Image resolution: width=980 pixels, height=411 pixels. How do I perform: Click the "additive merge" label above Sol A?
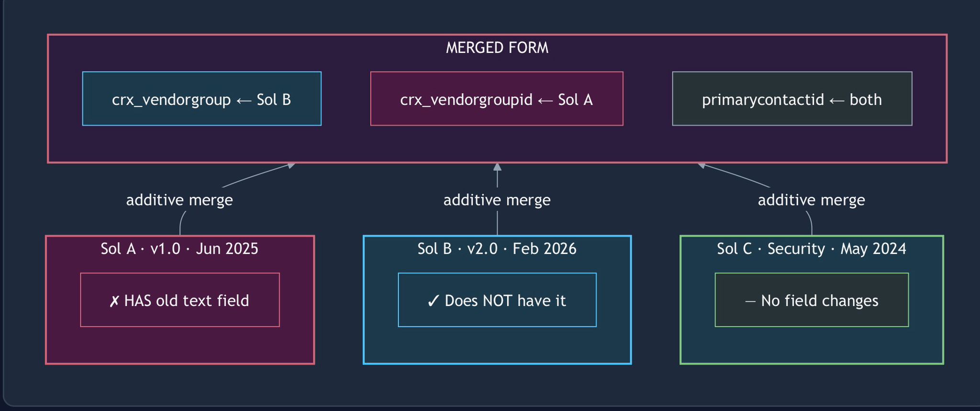click(x=179, y=200)
